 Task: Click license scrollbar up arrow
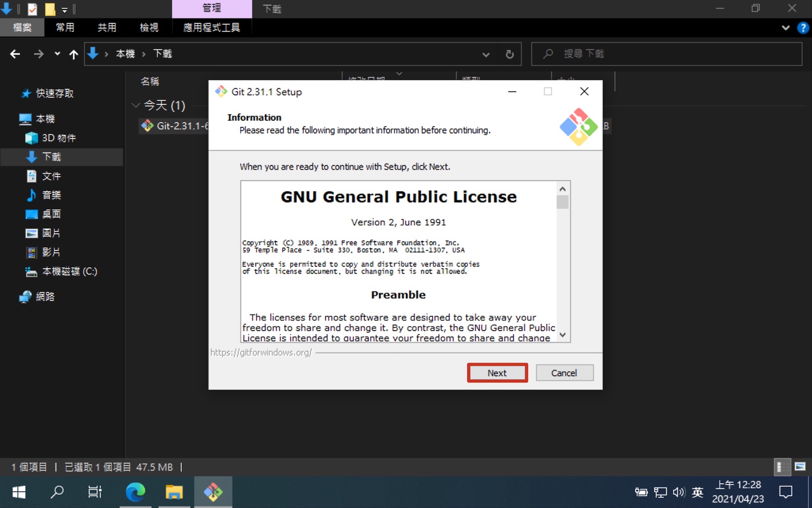[x=562, y=189]
